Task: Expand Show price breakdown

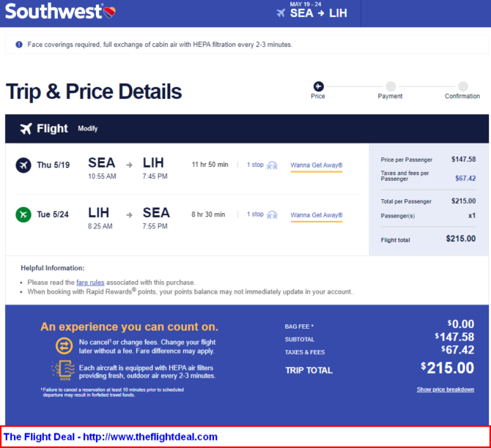Action: [x=446, y=389]
